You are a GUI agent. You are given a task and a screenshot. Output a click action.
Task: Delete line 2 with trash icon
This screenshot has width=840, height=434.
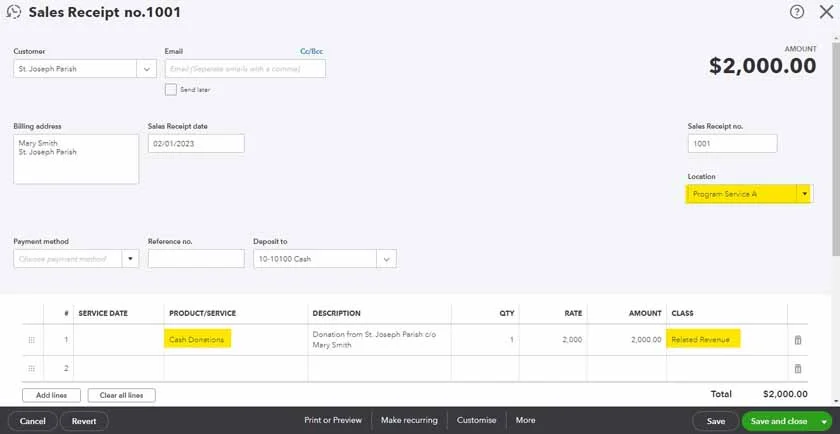[798, 369]
